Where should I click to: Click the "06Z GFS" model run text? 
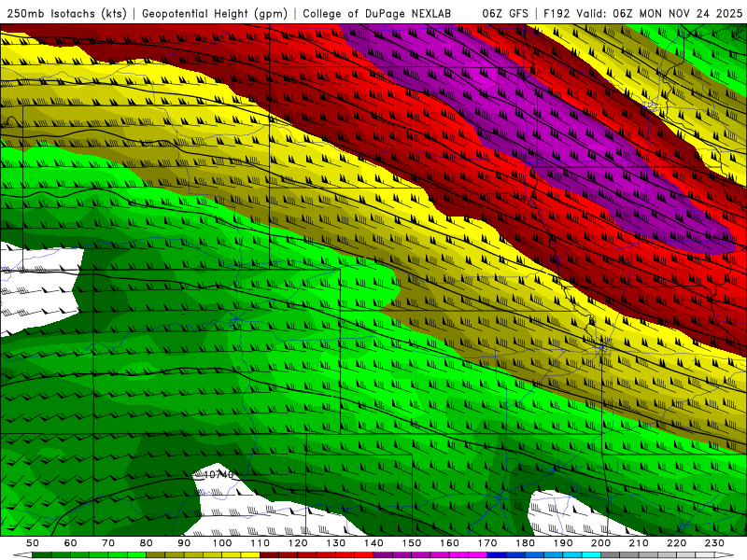(x=505, y=14)
